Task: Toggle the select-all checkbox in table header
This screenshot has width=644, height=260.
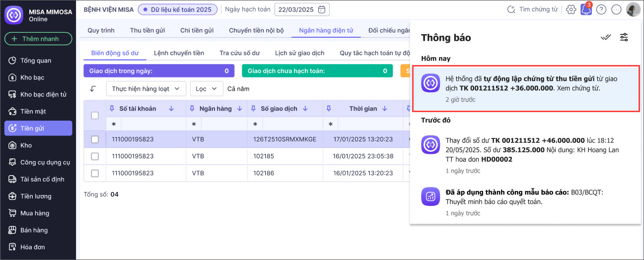Action: tap(95, 116)
